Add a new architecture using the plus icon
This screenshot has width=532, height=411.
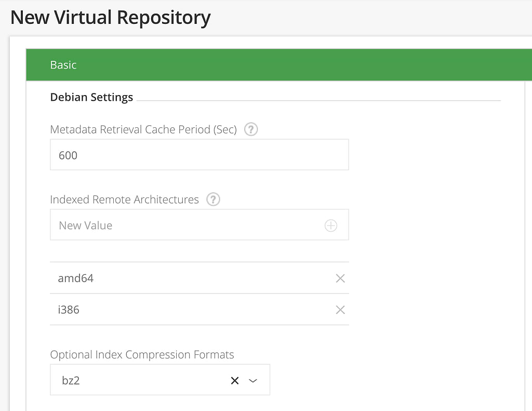(x=331, y=224)
